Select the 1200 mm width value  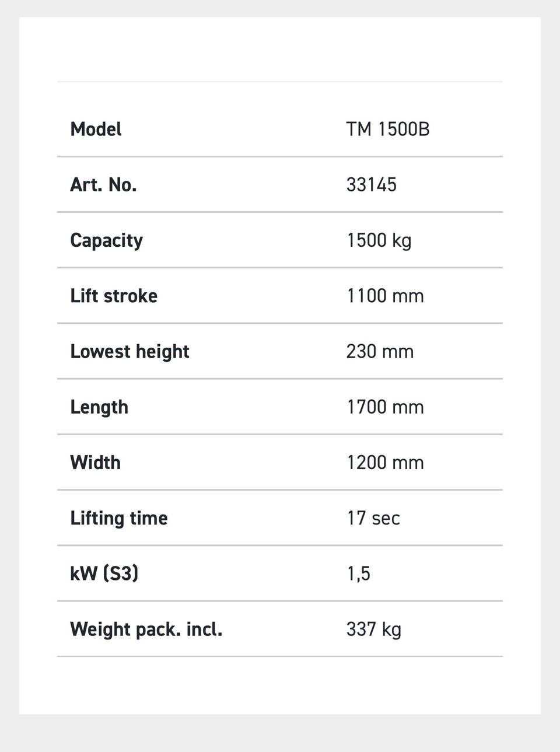[385, 463]
